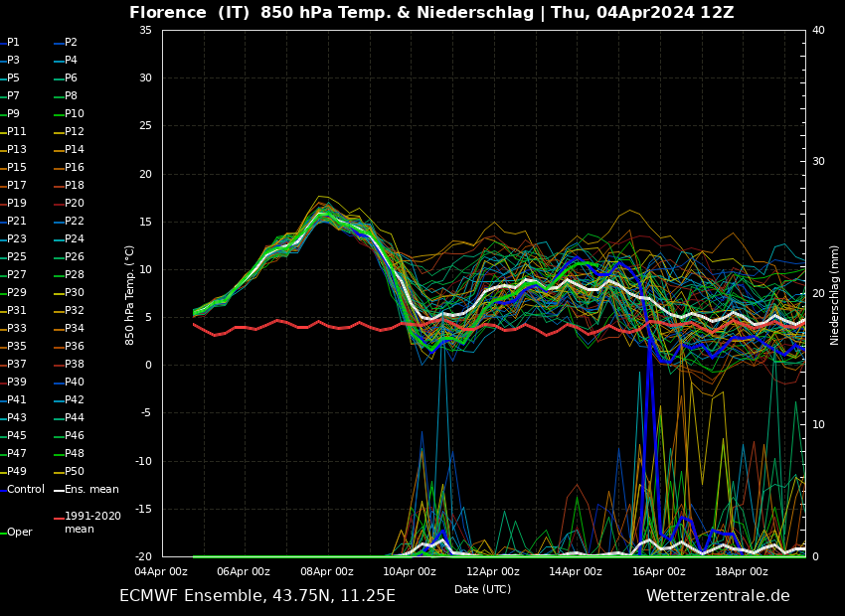Click the 35 temperature axis value
The image size is (845, 616).
(145, 30)
